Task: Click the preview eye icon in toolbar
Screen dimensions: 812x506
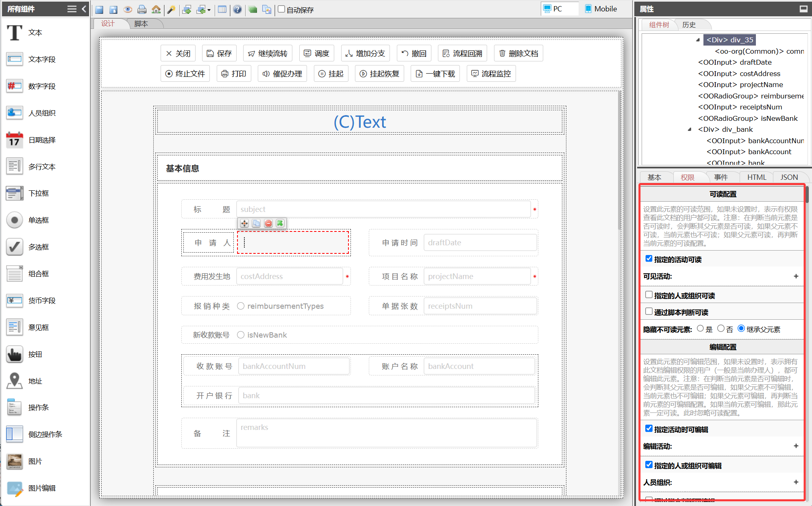Action: (128, 9)
